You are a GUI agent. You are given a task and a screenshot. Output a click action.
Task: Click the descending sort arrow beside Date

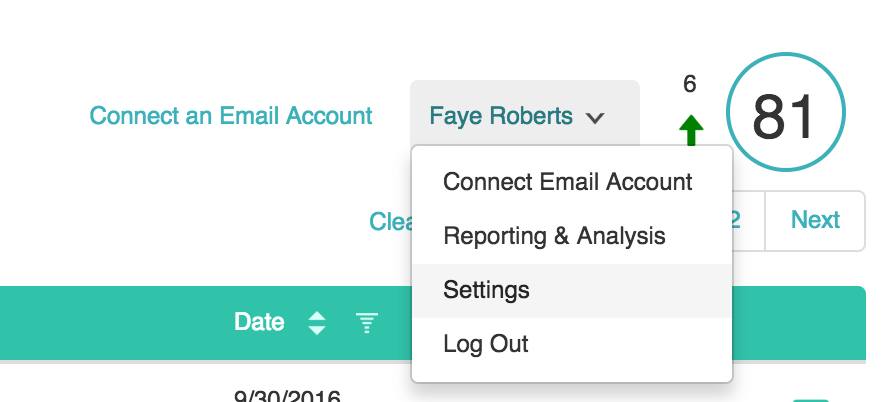pos(317,330)
